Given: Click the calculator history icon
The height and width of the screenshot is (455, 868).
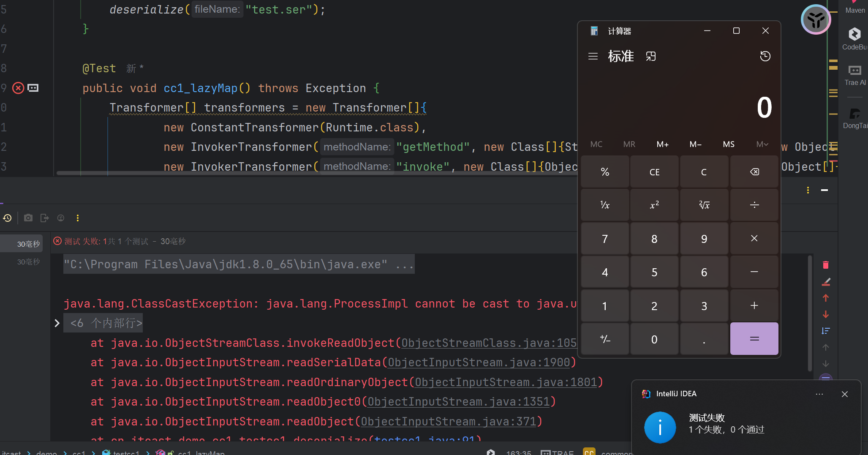Looking at the screenshot, I should pyautogui.click(x=765, y=56).
